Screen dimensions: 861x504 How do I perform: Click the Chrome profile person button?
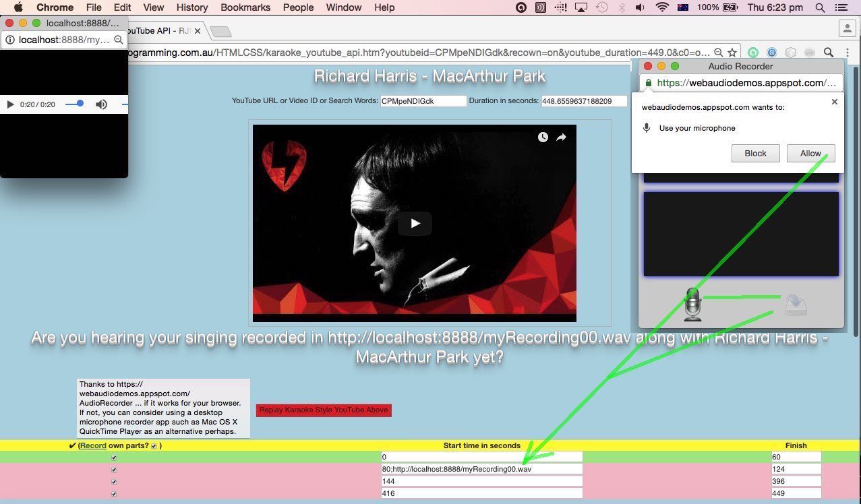pyautogui.click(x=847, y=28)
